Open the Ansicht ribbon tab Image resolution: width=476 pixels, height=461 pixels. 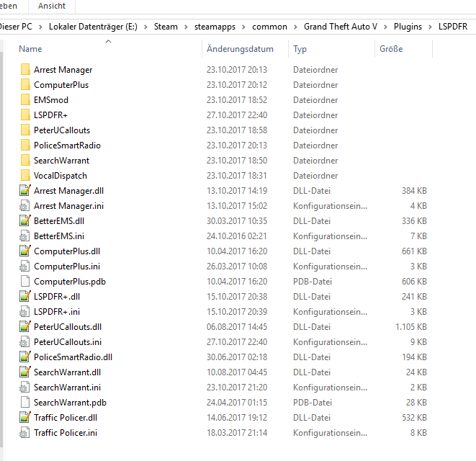click(x=52, y=6)
